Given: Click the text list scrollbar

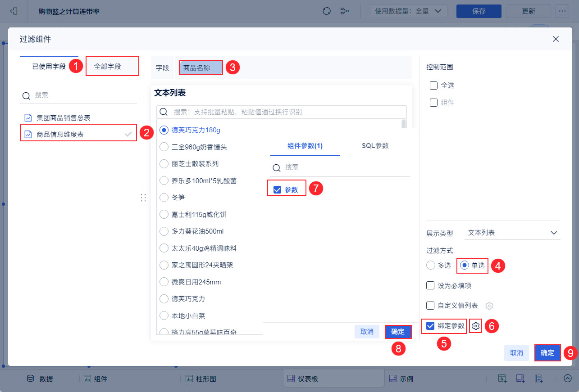Looking at the screenshot, I should (x=404, y=124).
